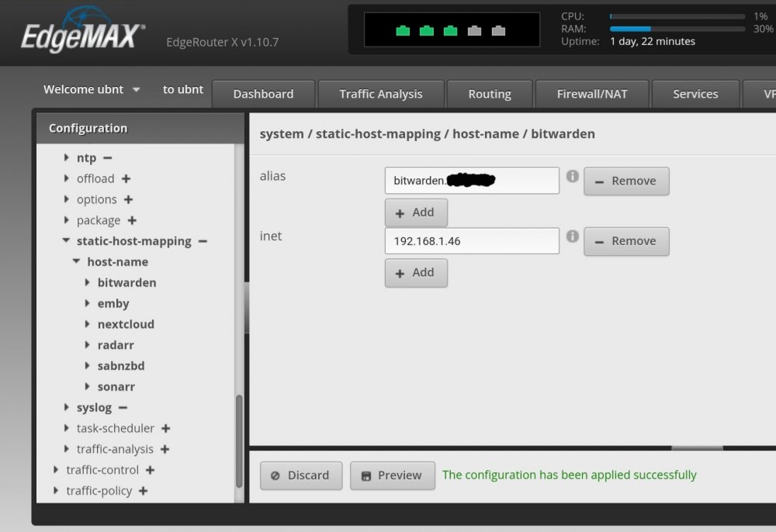Image resolution: width=776 pixels, height=532 pixels.
Task: Select the sabnzbd host entry
Action: pyautogui.click(x=121, y=366)
